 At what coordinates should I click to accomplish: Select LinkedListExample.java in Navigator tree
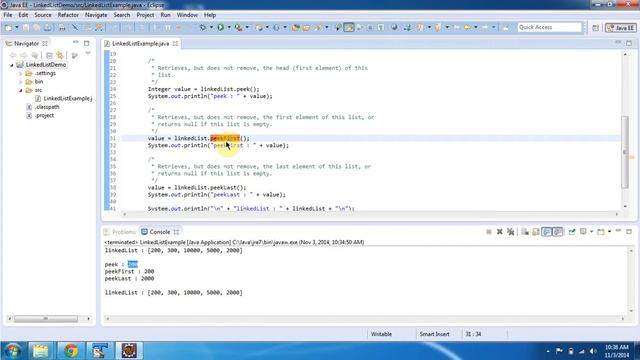click(64, 98)
